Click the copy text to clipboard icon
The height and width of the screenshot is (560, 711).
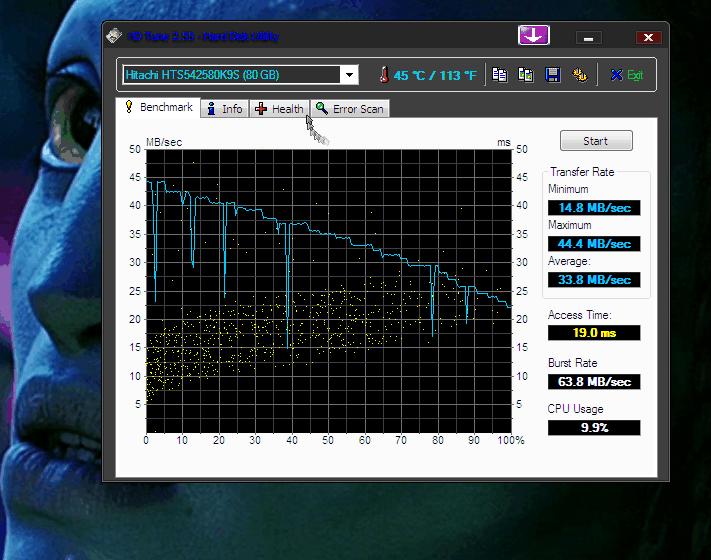tap(499, 75)
